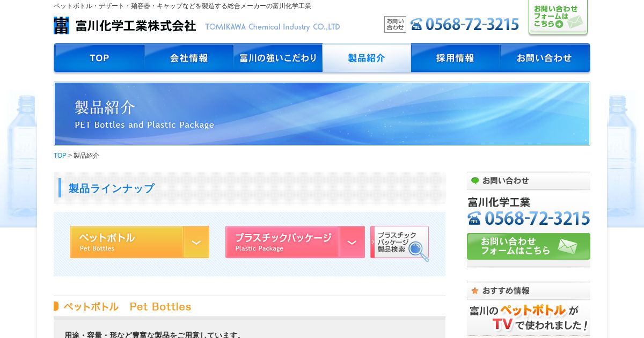Open the 採用情報 navigation tab
This screenshot has width=644, height=338.
tap(455, 58)
